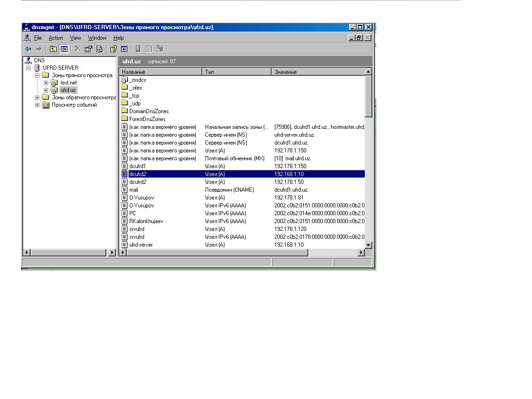This screenshot has height=399, width=532.
Task: Expand the Просмотр событий node
Action: [37, 105]
